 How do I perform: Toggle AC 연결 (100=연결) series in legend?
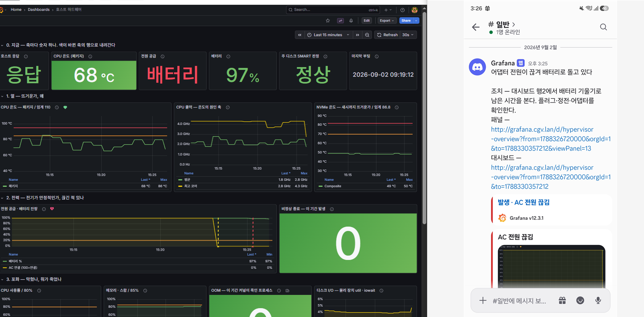point(23,268)
